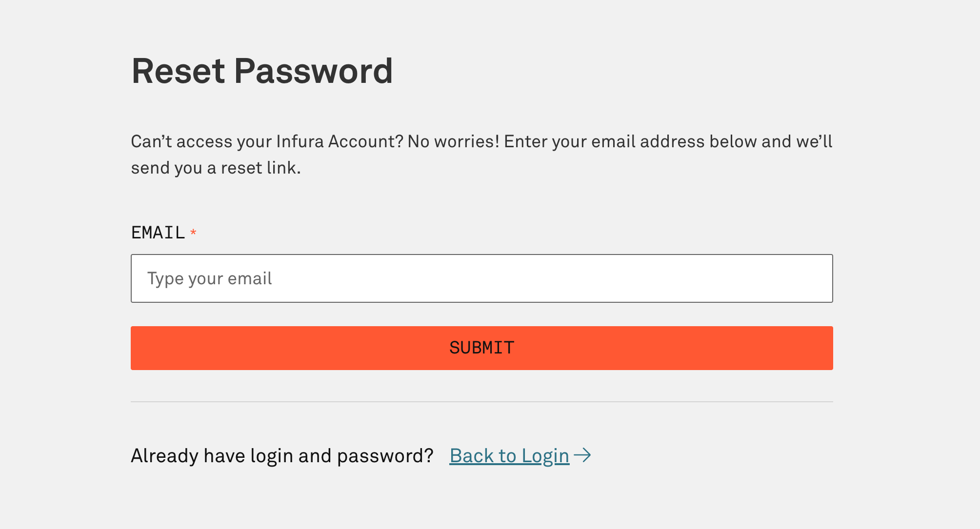This screenshot has width=980, height=529.
Task: Click the word "we'll" in the description
Action: (814, 141)
